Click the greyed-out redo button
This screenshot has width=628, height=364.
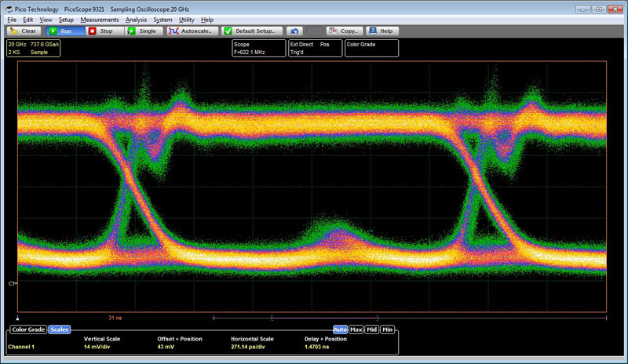tap(315, 31)
